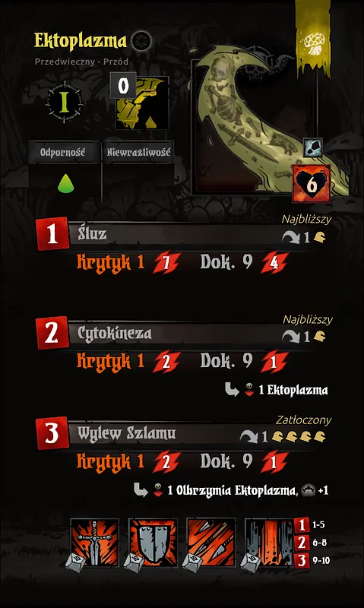Click the yellow terrain tile showing 0
The width and height of the screenshot is (364, 608).
pos(140,102)
